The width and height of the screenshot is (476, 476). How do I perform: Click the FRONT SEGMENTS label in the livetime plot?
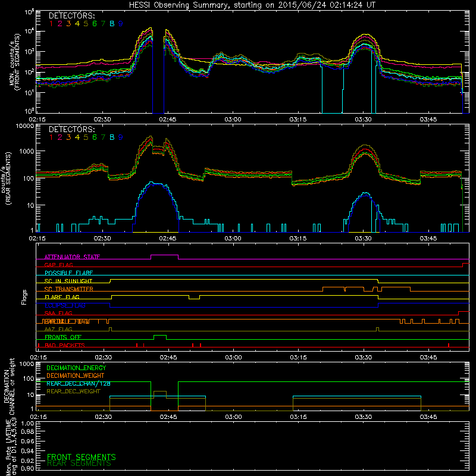82,457
